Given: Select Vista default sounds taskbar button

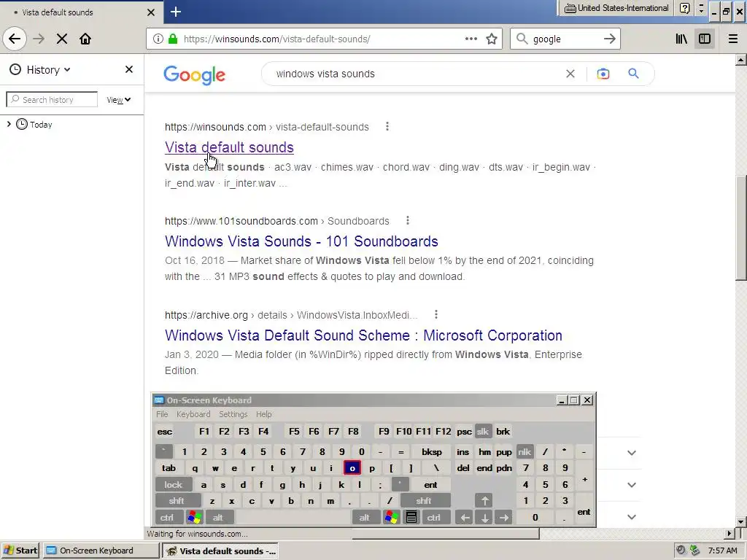Looking at the screenshot, I should click(220, 551).
